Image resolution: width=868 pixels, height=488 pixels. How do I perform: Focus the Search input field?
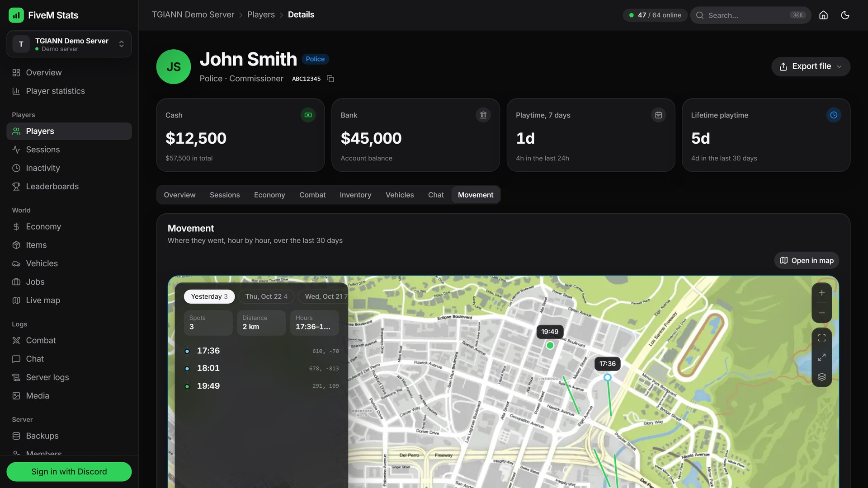coord(750,15)
